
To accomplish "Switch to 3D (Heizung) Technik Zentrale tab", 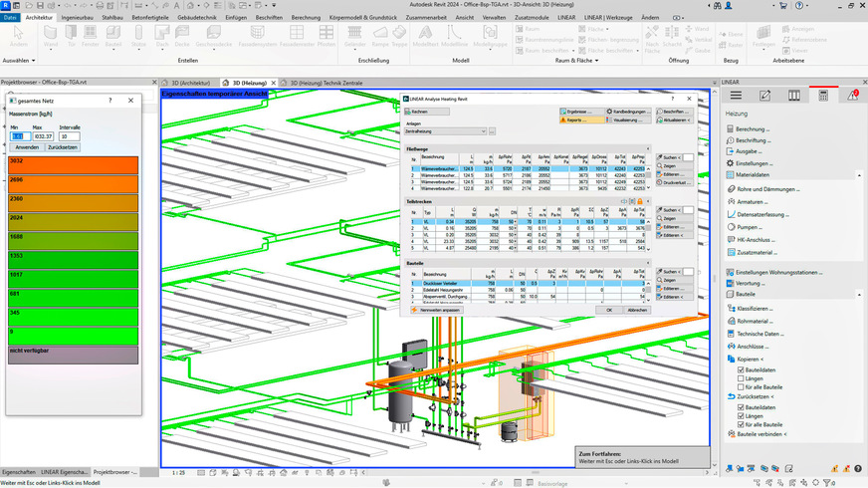I will click(x=326, y=83).
